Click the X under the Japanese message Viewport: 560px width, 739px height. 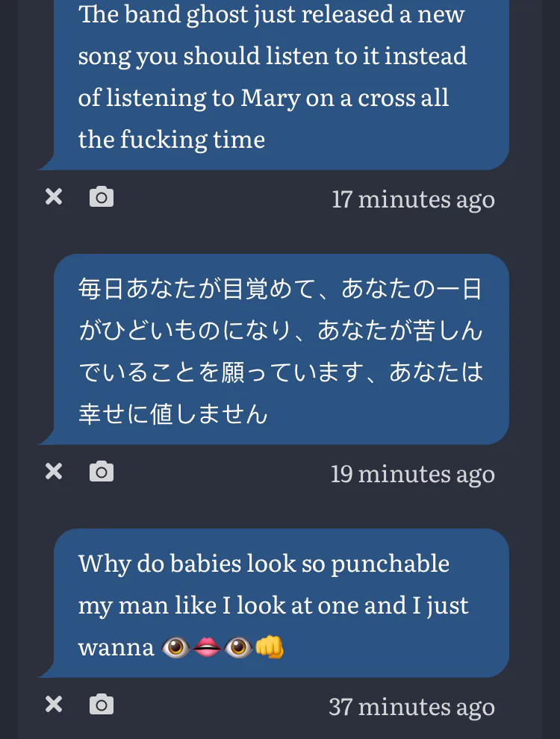(x=54, y=472)
